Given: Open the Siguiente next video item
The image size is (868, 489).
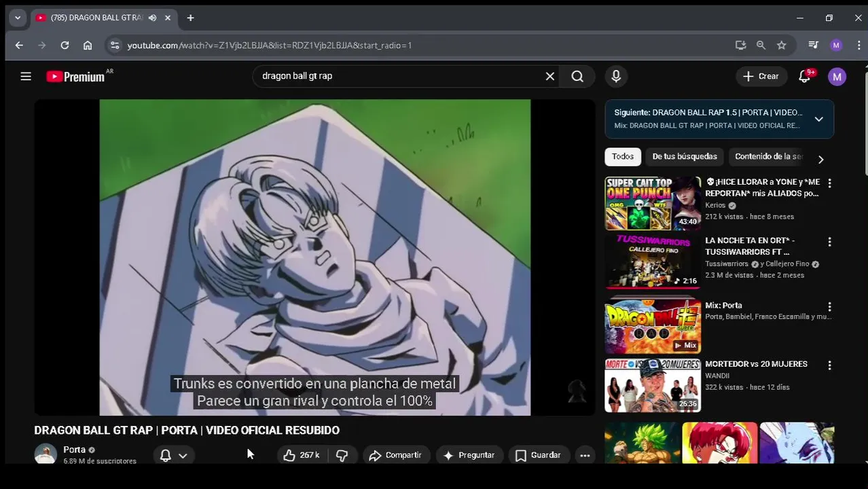Looking at the screenshot, I should 708,119.
